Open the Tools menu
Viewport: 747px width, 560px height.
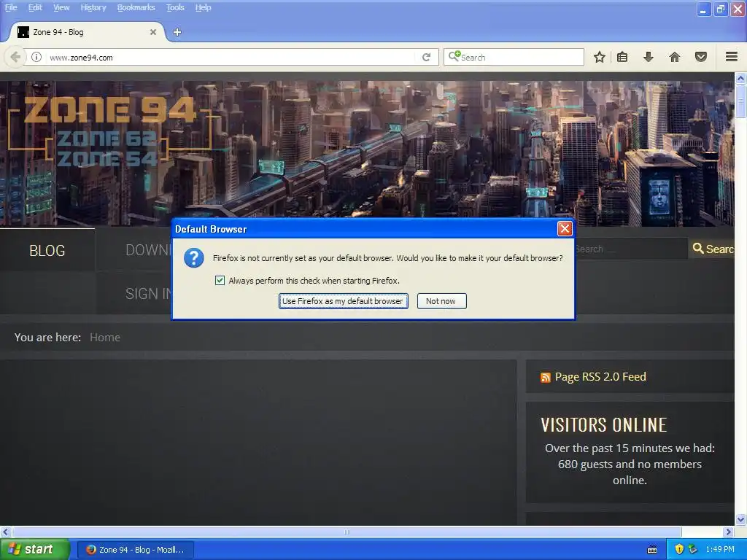(175, 7)
